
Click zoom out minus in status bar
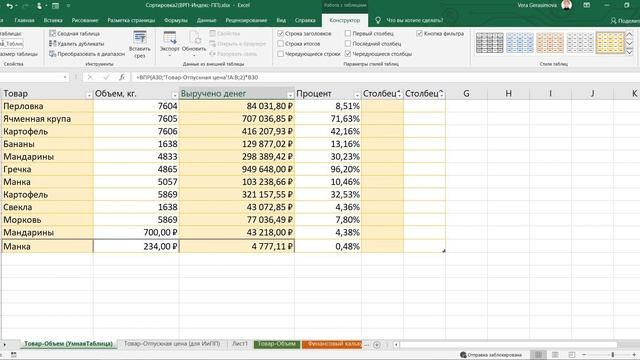(584, 355)
